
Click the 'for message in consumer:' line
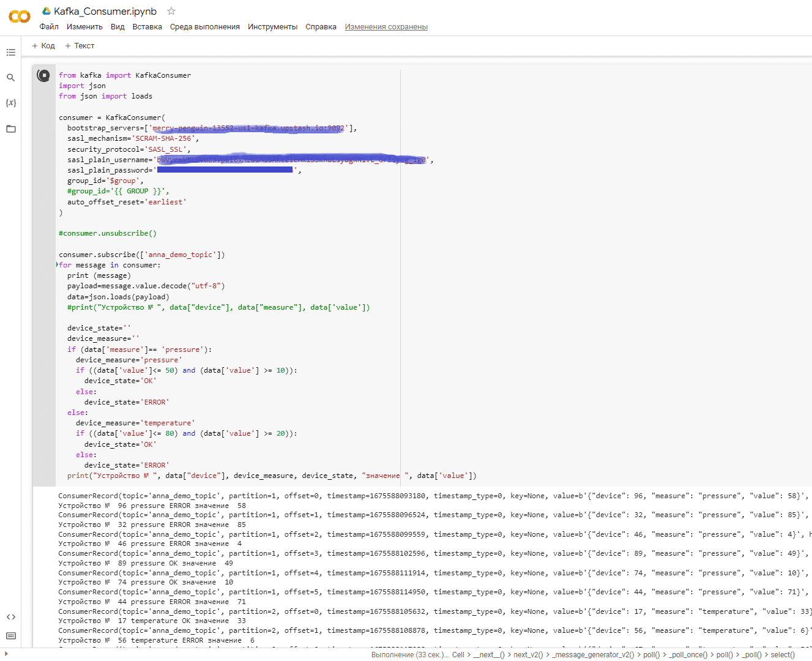pyautogui.click(x=110, y=265)
